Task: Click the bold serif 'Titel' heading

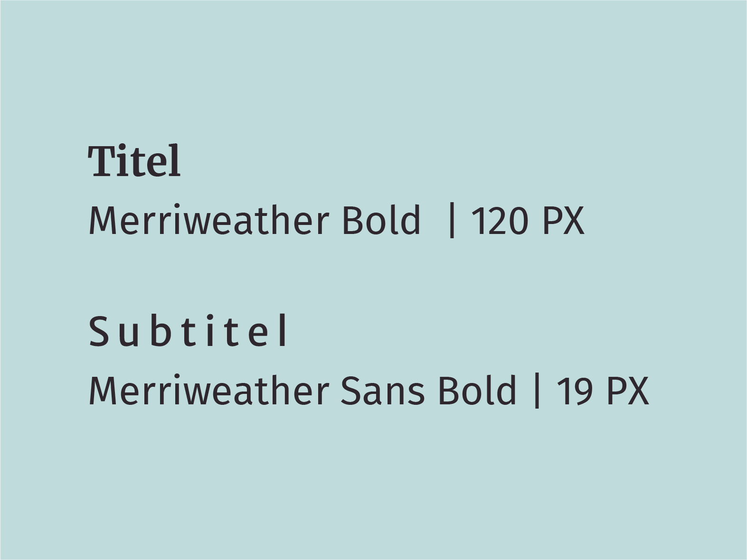Action: [134, 160]
